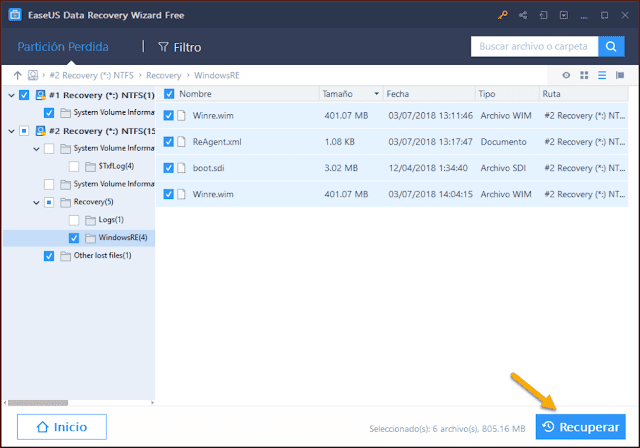This screenshot has width=640, height=448.
Task: Open the Filtro menu
Action: pyautogui.click(x=180, y=47)
